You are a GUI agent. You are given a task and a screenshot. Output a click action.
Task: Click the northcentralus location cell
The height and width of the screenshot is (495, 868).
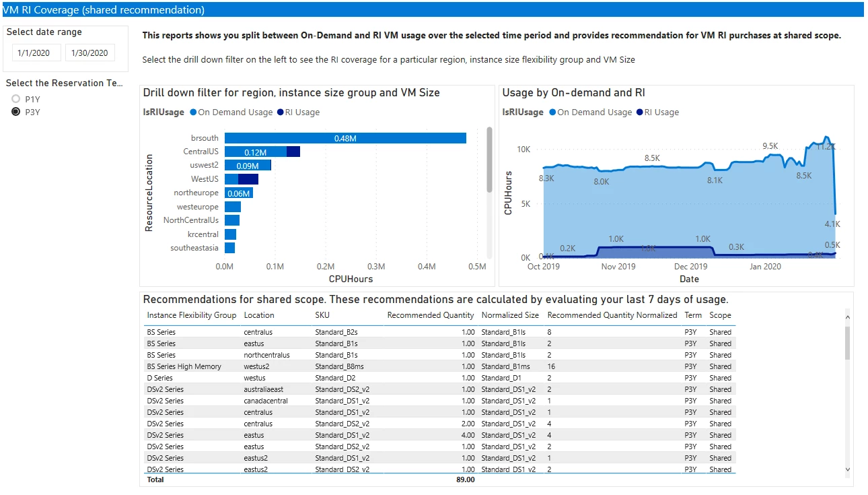click(x=266, y=355)
